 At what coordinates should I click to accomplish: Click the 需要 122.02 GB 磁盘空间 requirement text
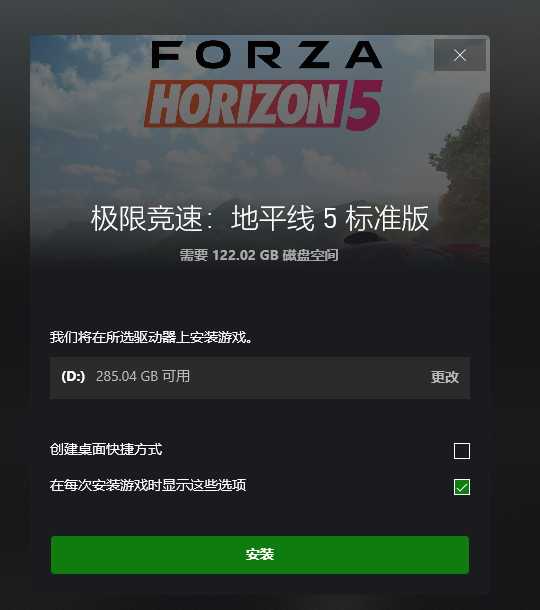tap(259, 255)
